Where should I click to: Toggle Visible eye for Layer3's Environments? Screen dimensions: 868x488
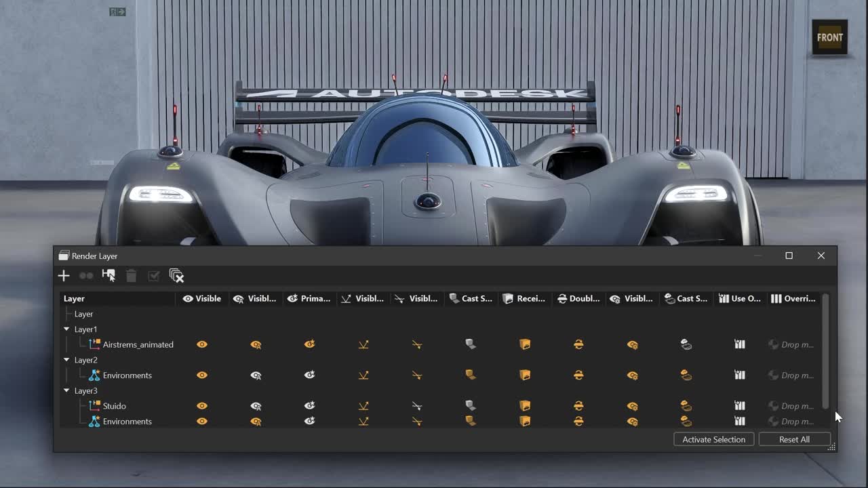202,421
